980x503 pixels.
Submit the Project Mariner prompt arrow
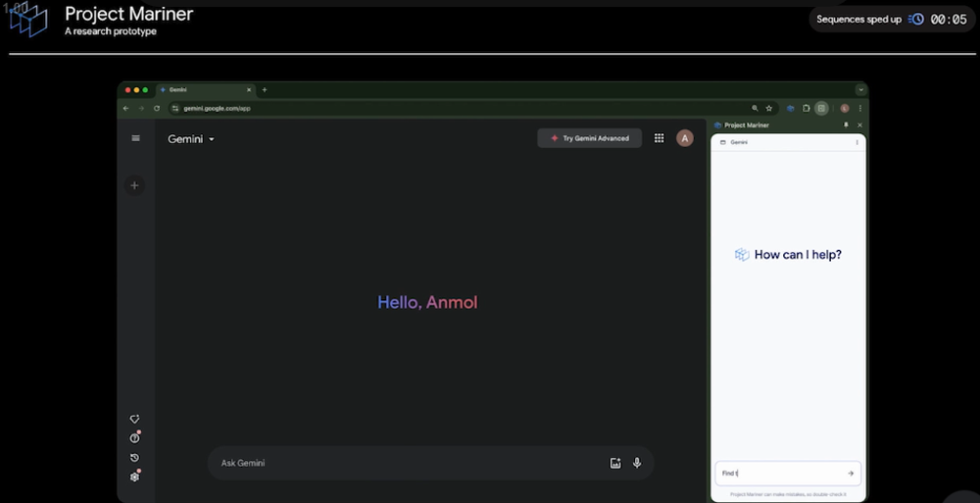tap(850, 474)
